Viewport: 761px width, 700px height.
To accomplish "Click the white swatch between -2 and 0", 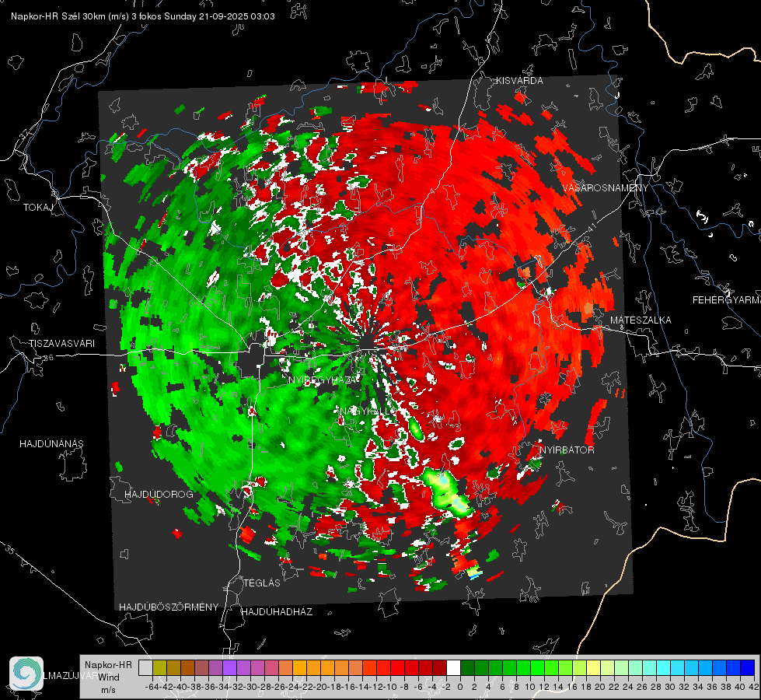I will click(453, 667).
